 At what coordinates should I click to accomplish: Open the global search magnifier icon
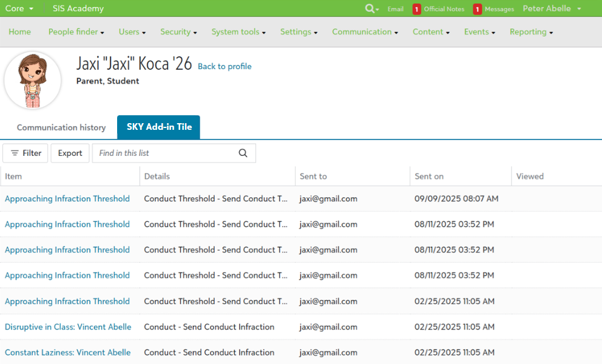click(x=369, y=9)
